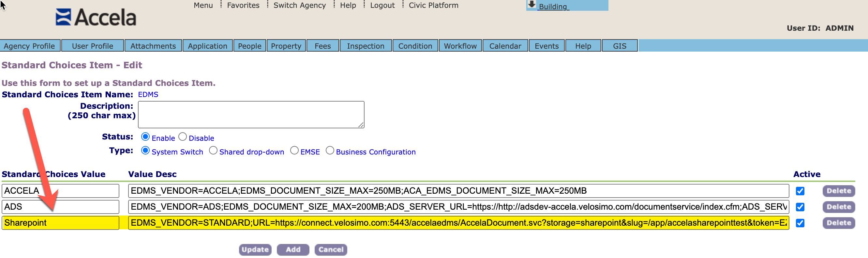
Task: Click the 'User ID: ADMIN' text
Action: tap(820, 28)
